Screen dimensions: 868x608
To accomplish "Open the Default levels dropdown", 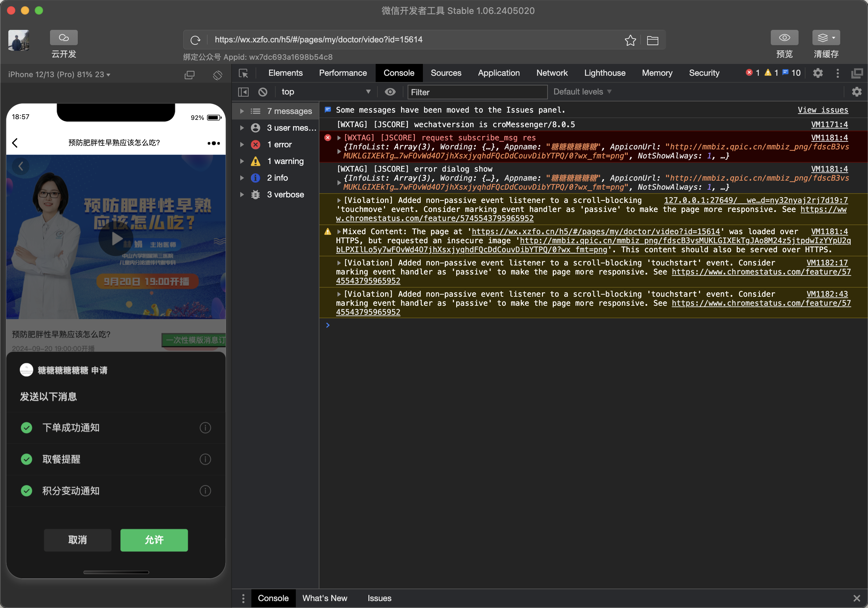I will tap(582, 92).
